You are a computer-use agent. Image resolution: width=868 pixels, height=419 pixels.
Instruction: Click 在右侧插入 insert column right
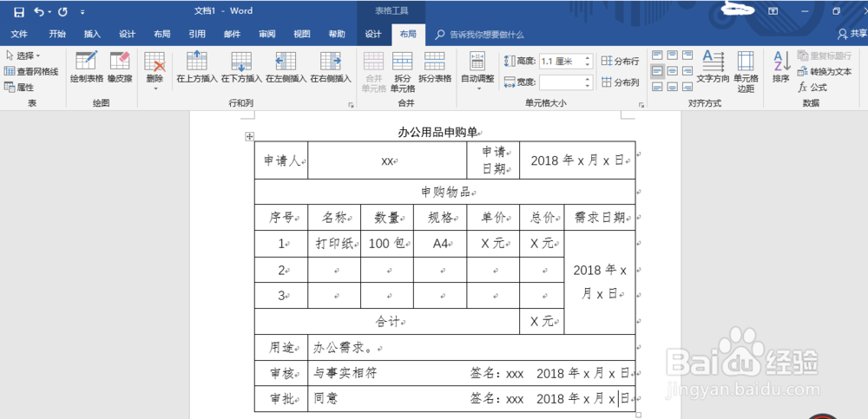[331, 68]
